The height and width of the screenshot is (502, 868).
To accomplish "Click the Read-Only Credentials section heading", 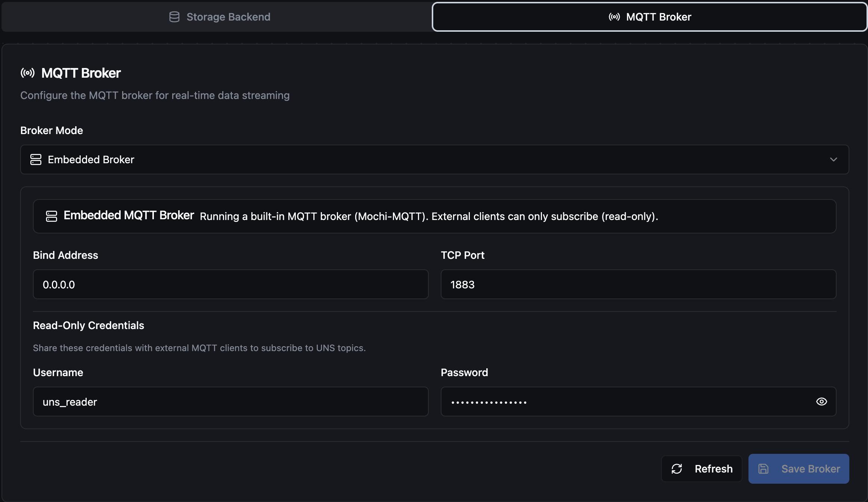I will point(89,325).
